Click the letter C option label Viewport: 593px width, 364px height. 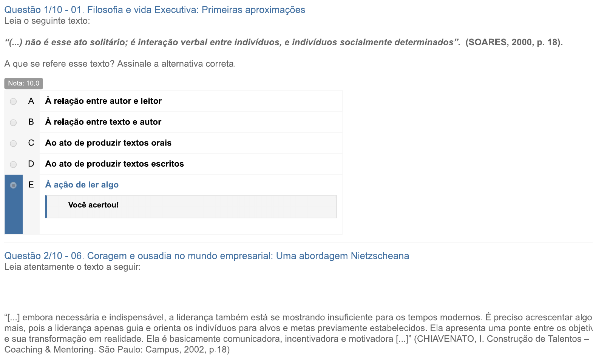coord(31,143)
